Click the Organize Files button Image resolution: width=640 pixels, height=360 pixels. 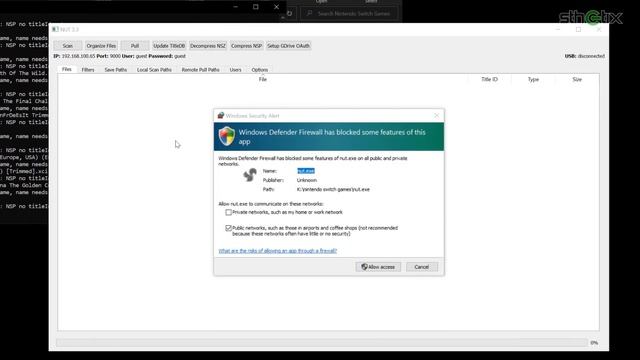pyautogui.click(x=101, y=46)
